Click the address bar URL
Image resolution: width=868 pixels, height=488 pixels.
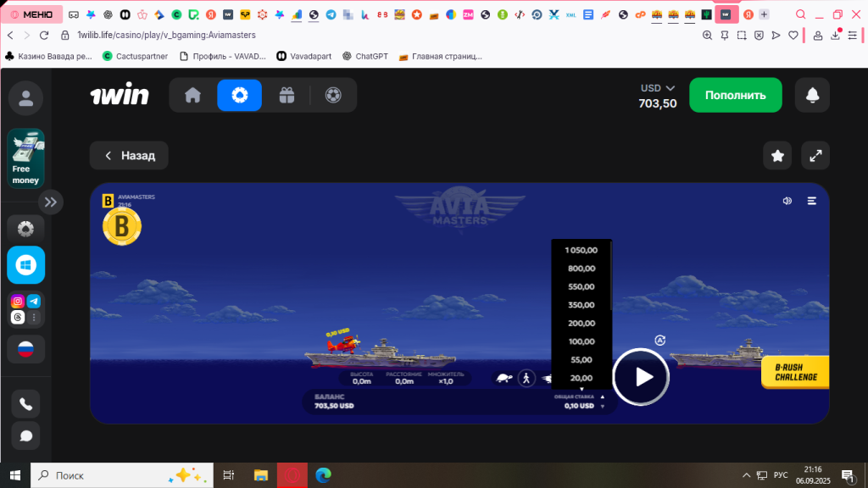coord(166,35)
